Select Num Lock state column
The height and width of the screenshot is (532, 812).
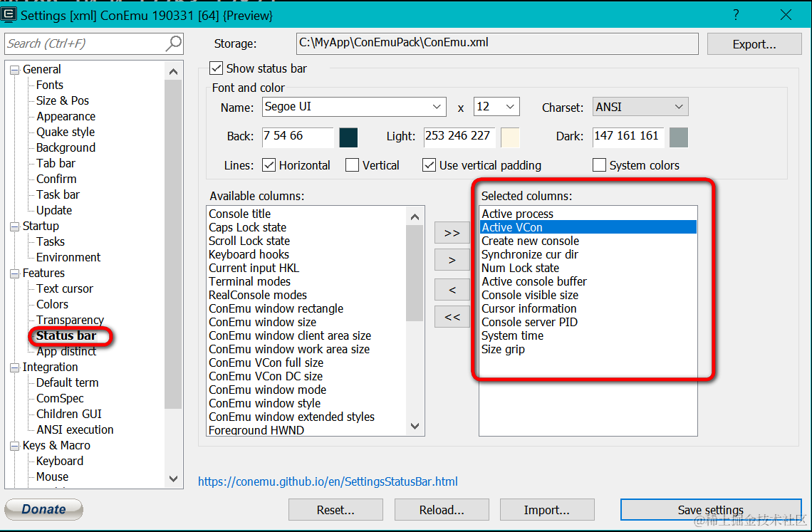588,268
